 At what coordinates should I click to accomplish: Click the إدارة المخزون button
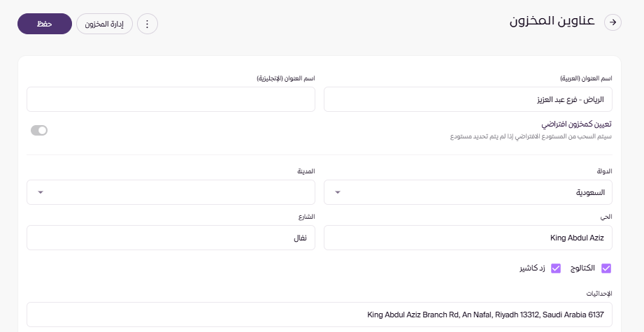click(104, 24)
